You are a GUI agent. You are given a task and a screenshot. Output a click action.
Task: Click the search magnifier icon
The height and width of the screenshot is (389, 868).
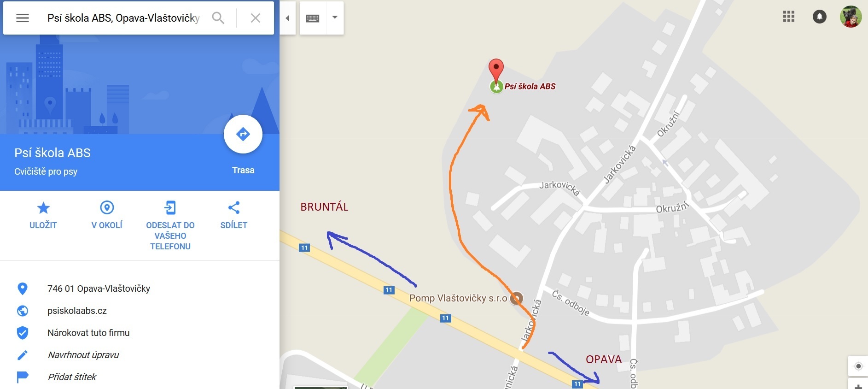pos(218,18)
